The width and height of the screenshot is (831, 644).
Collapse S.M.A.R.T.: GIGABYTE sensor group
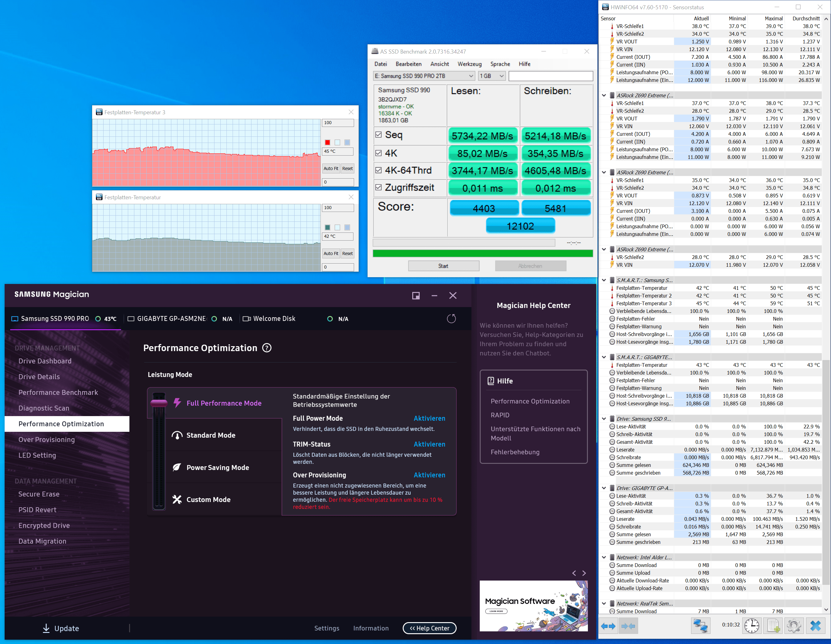tap(604, 357)
